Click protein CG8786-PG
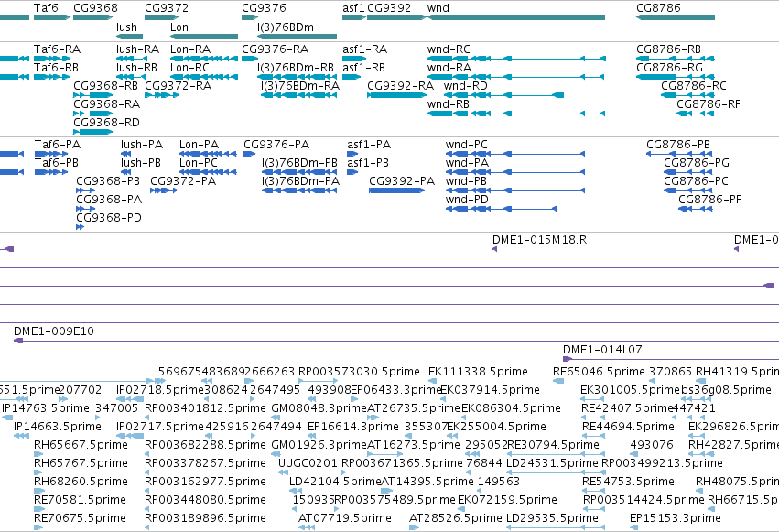The image size is (779, 532). (x=697, y=163)
